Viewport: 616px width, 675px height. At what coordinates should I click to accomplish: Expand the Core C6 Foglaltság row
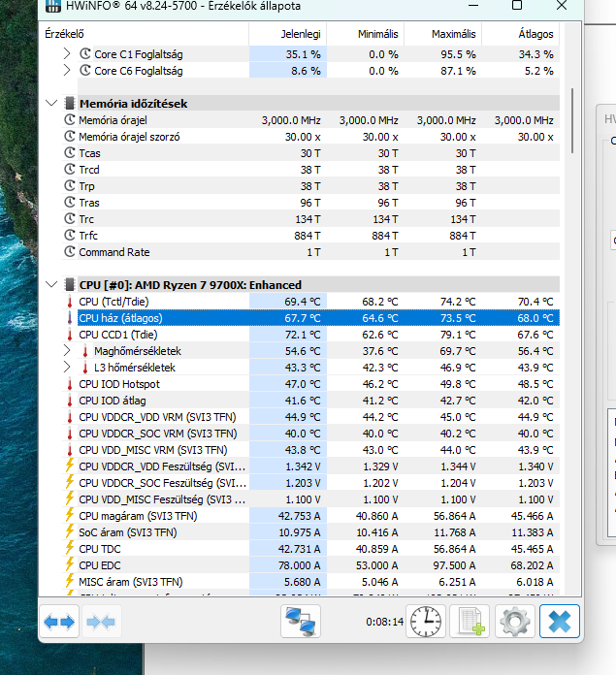tap(67, 70)
